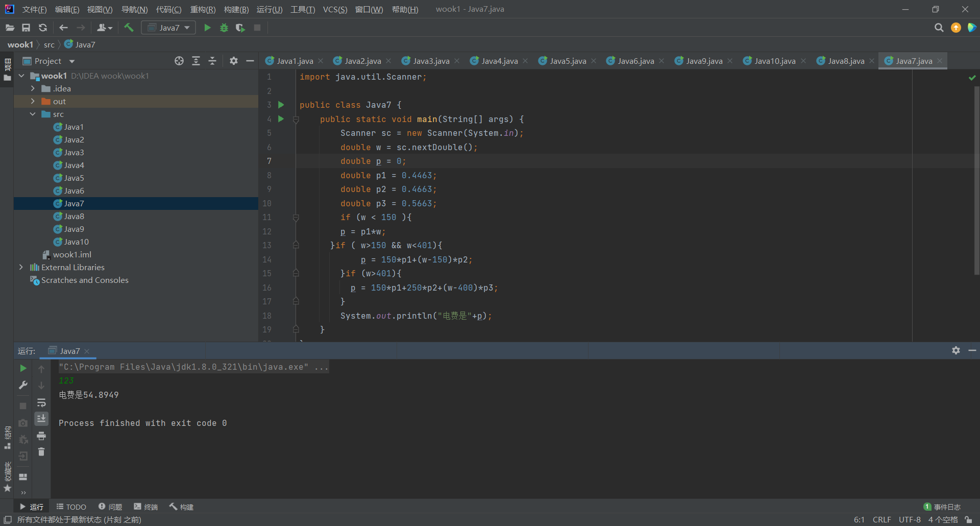Rerun Java7 from the run panel

(23, 368)
